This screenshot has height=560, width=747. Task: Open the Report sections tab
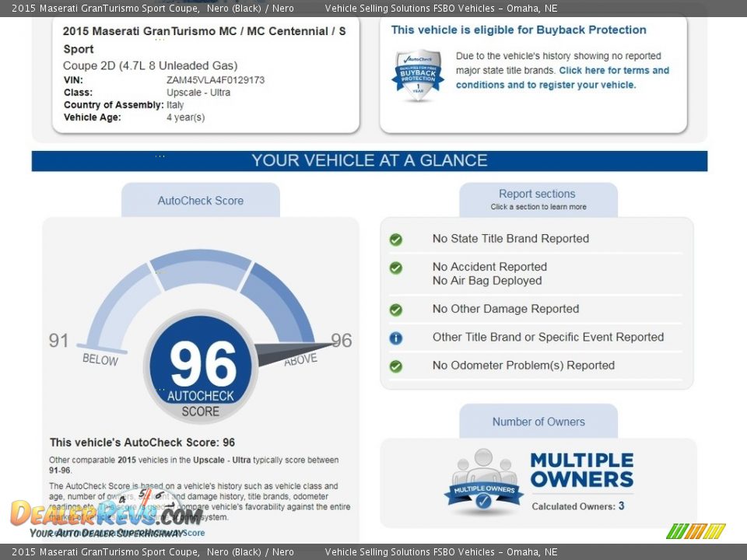tap(538, 200)
